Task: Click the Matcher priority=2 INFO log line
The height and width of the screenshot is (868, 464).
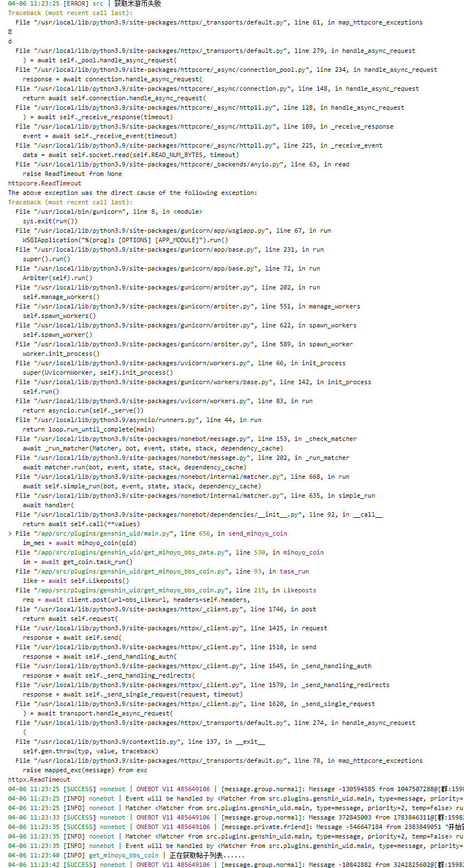Action: point(223,807)
